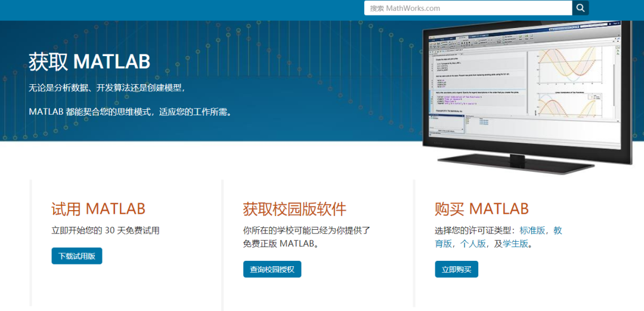Click the 下载试用版 button

pyautogui.click(x=77, y=256)
